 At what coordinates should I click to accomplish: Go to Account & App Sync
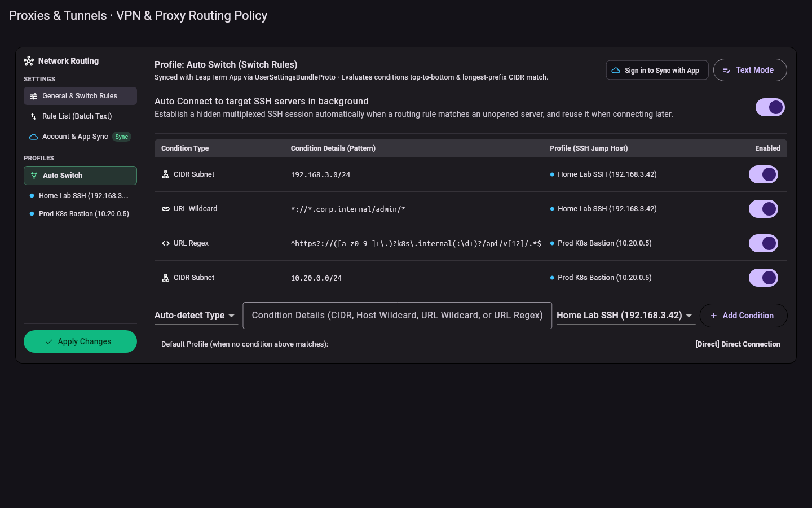[x=80, y=137]
